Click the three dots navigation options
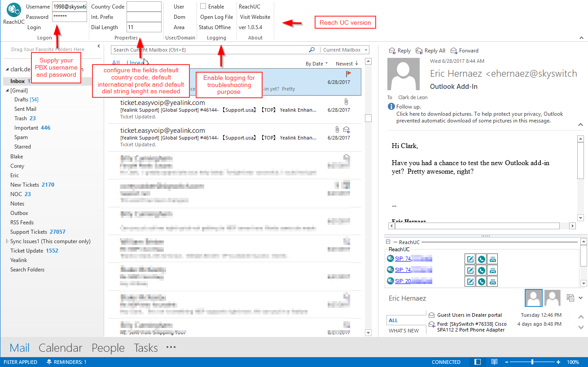Viewport: 588px width, 367px height. click(x=171, y=347)
